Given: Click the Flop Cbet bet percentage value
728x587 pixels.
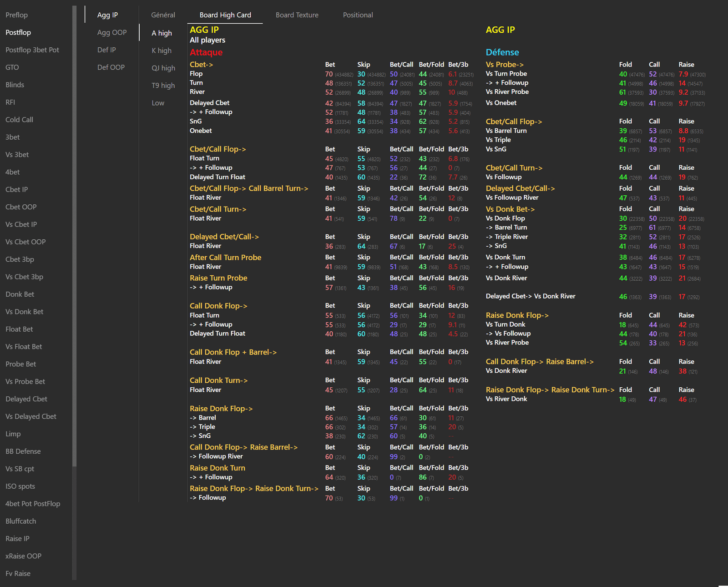Looking at the screenshot, I should 329,74.
